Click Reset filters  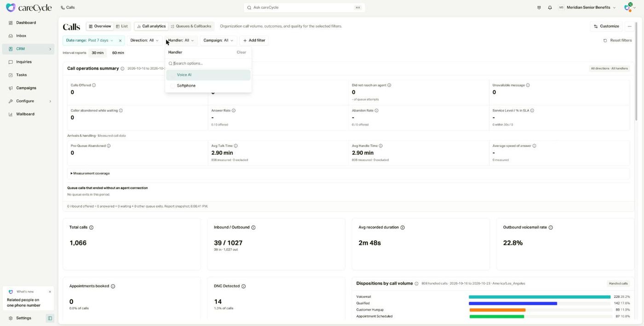(x=617, y=41)
